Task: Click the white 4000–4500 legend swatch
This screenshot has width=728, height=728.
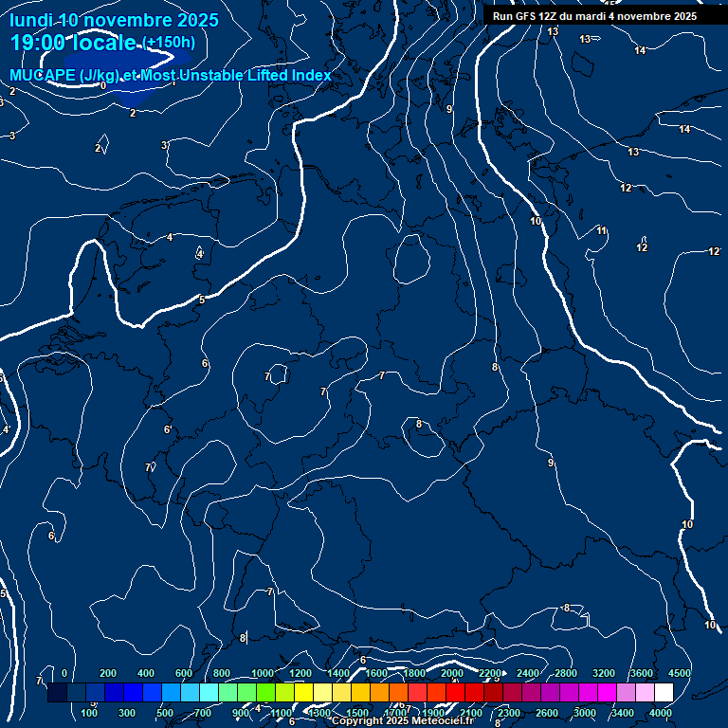Action: click(x=664, y=692)
